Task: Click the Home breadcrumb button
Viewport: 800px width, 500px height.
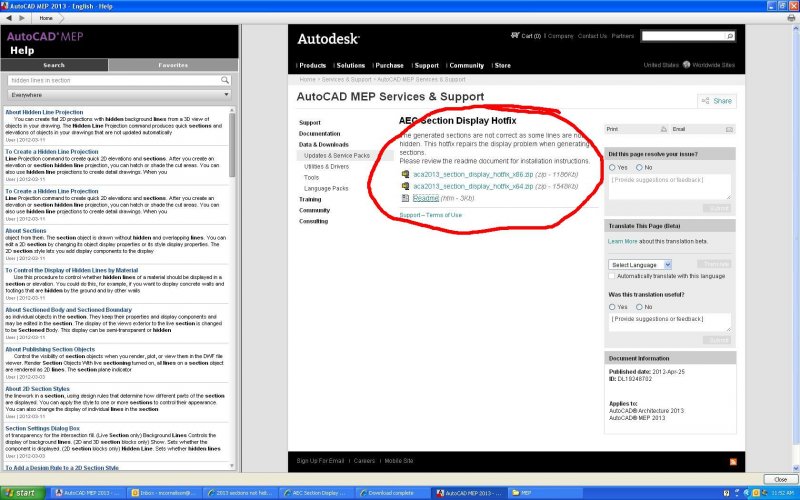Action: [46, 18]
